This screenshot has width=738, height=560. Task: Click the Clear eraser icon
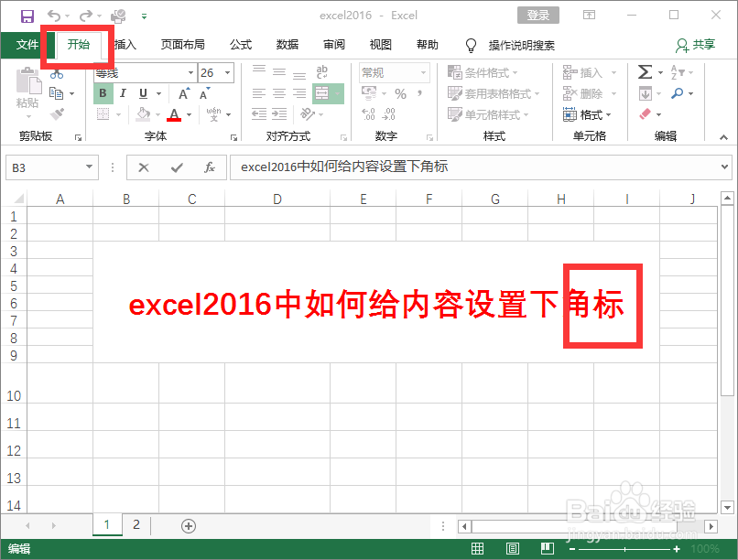pyautogui.click(x=646, y=113)
